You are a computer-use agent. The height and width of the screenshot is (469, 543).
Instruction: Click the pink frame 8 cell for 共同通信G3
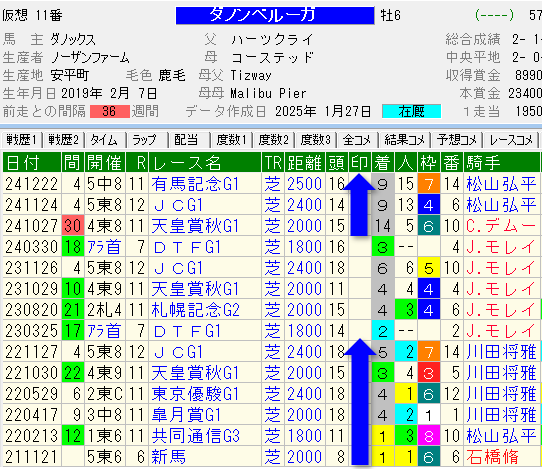click(429, 436)
